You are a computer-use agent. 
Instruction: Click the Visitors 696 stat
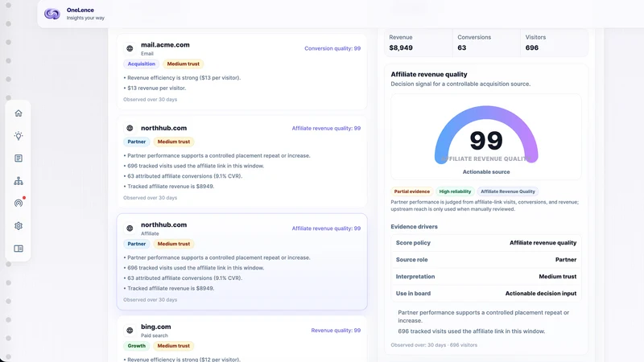point(554,43)
